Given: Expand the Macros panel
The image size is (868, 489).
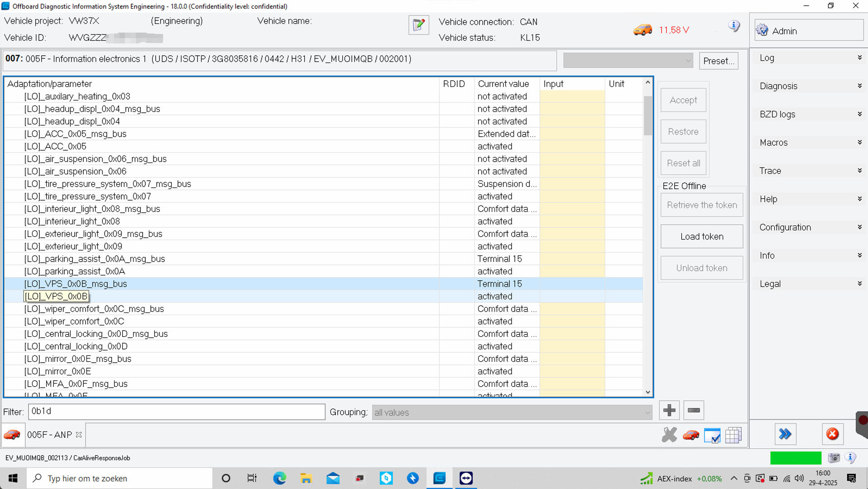Looking at the screenshot, I should coord(810,143).
